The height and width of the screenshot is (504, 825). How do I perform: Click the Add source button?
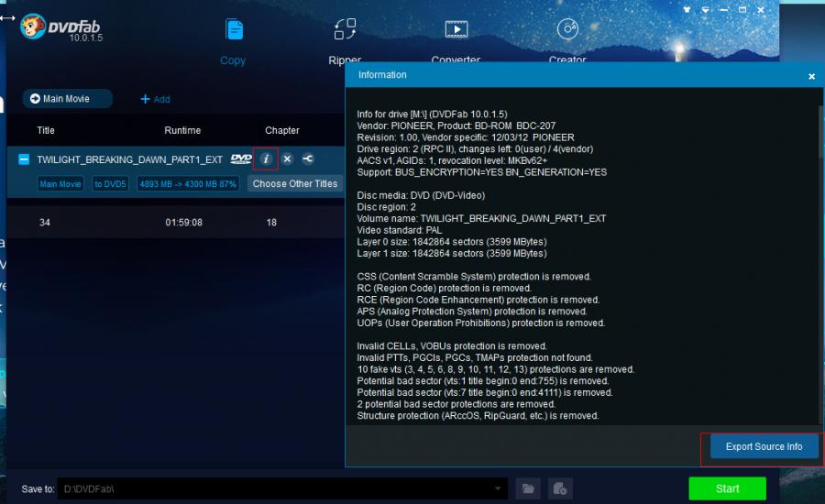click(155, 99)
